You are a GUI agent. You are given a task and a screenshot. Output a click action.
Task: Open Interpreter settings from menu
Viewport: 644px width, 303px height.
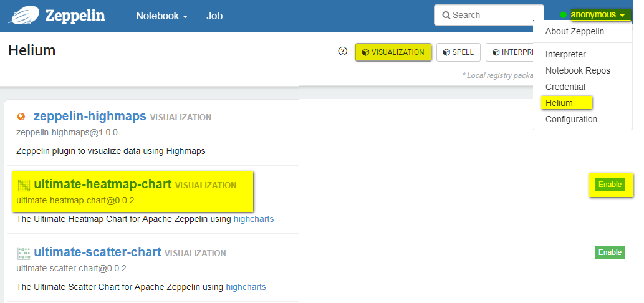pos(565,54)
